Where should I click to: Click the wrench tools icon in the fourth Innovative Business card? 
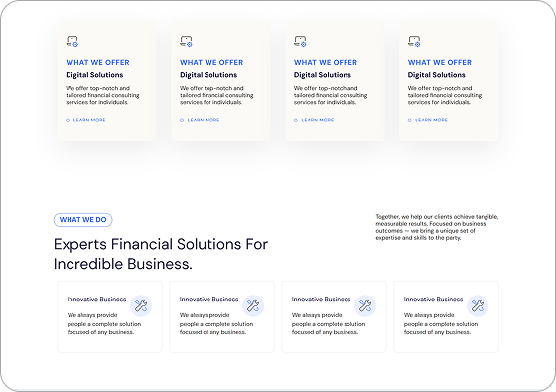tap(478, 306)
